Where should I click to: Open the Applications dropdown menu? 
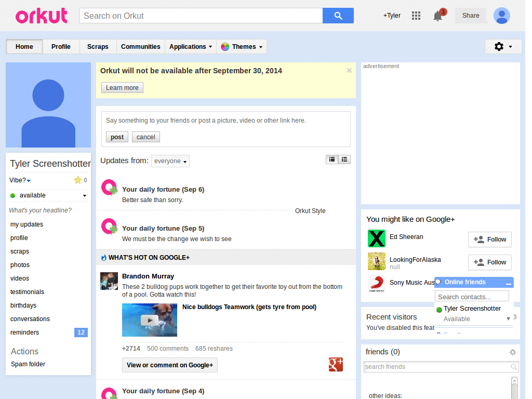190,46
